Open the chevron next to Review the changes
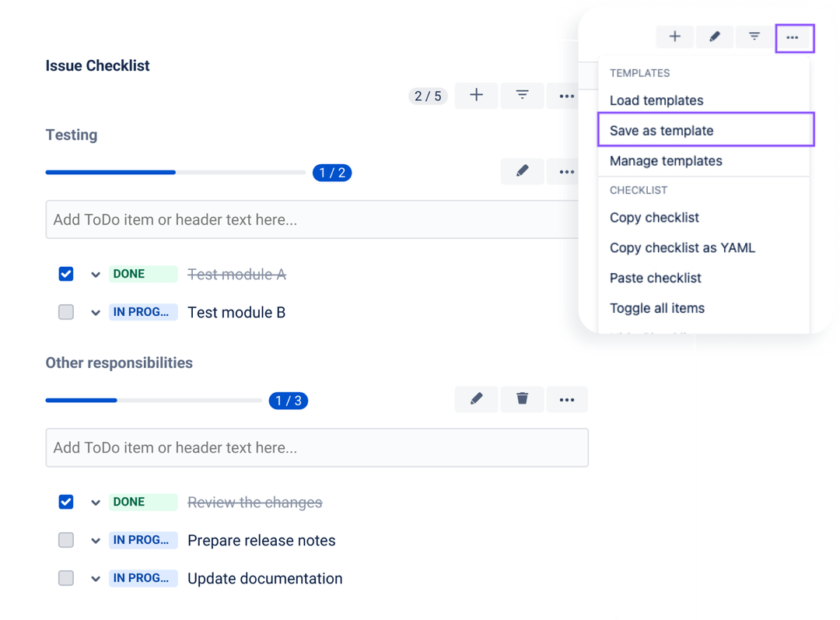The height and width of the screenshot is (620, 840). coord(96,502)
